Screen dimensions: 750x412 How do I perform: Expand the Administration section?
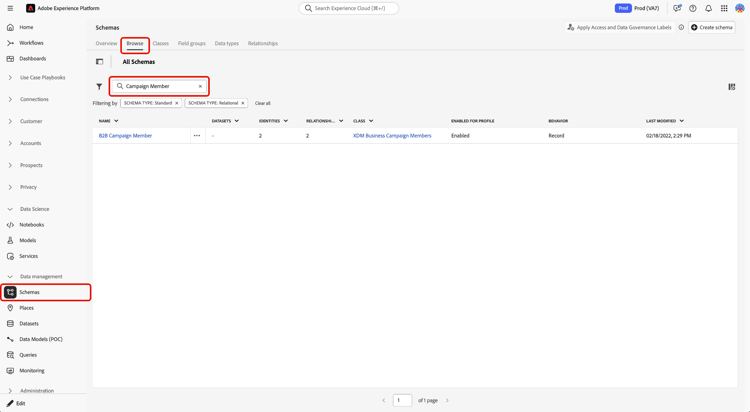coord(10,391)
